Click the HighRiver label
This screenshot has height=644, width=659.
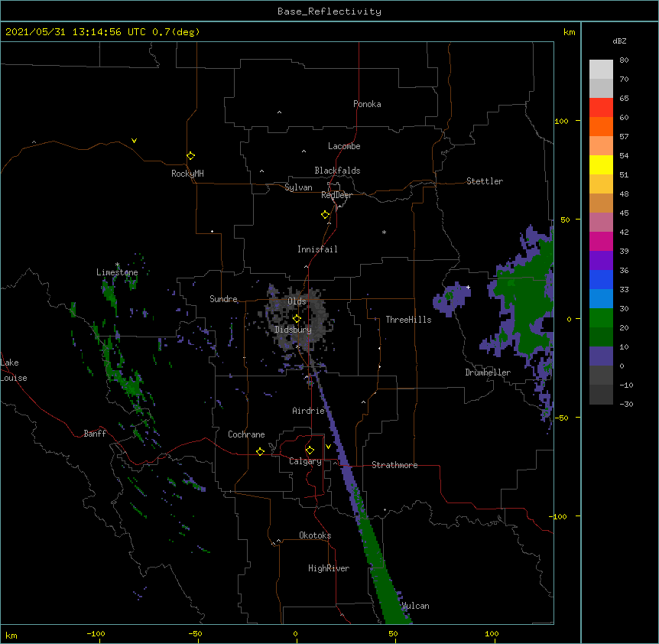(329, 568)
